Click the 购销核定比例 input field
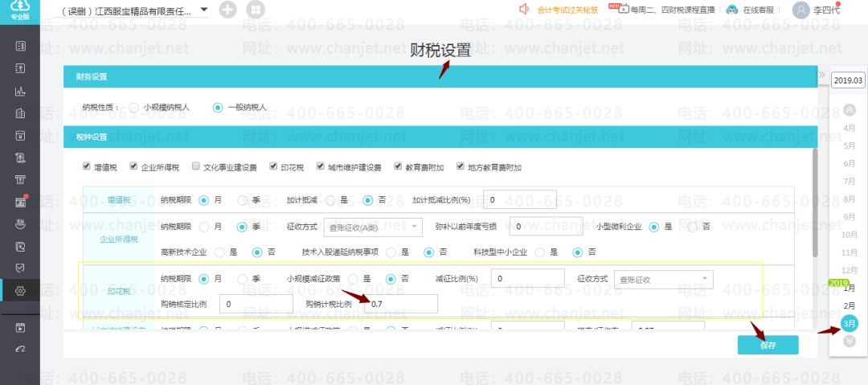Viewport: 868px width, 385px height. click(x=256, y=304)
